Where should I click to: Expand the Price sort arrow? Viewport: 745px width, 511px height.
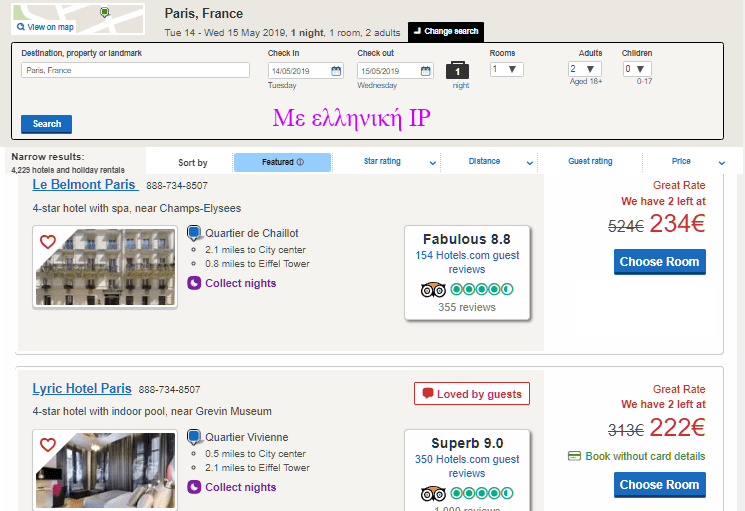click(722, 163)
